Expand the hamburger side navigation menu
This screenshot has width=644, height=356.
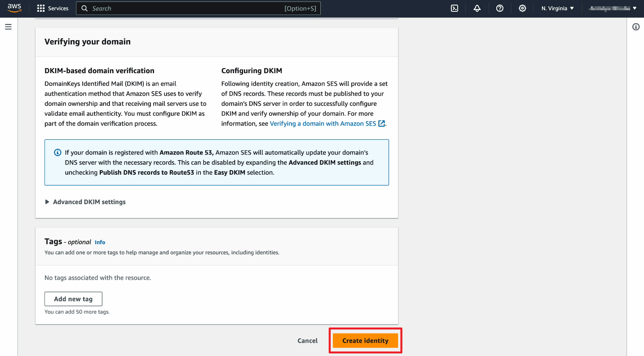click(8, 27)
